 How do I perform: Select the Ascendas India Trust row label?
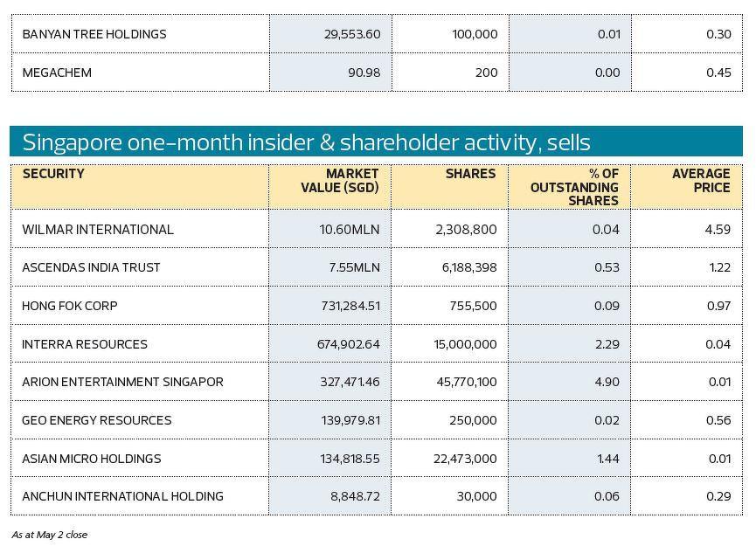[91, 267]
